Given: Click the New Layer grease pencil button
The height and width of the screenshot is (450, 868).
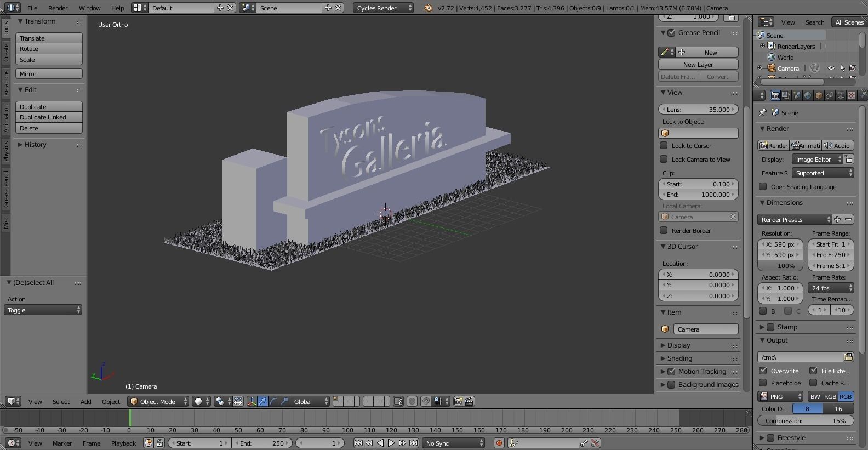Looking at the screenshot, I should pyautogui.click(x=698, y=64).
